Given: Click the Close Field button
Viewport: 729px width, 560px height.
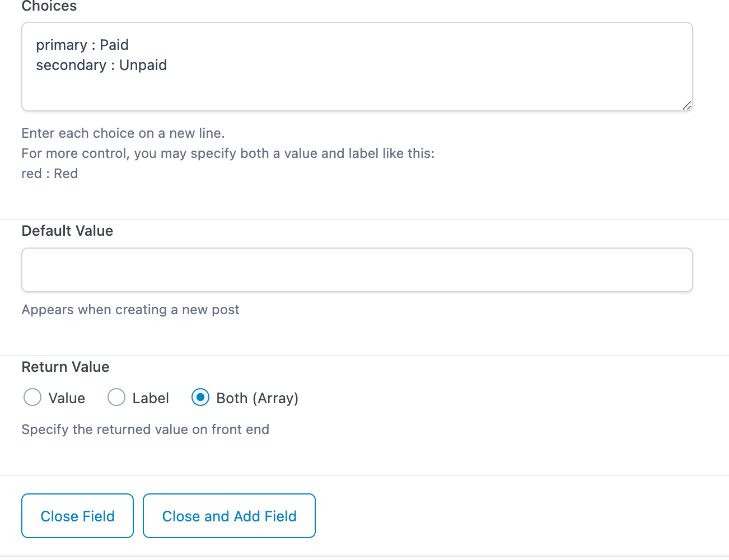Looking at the screenshot, I should click(x=77, y=516).
